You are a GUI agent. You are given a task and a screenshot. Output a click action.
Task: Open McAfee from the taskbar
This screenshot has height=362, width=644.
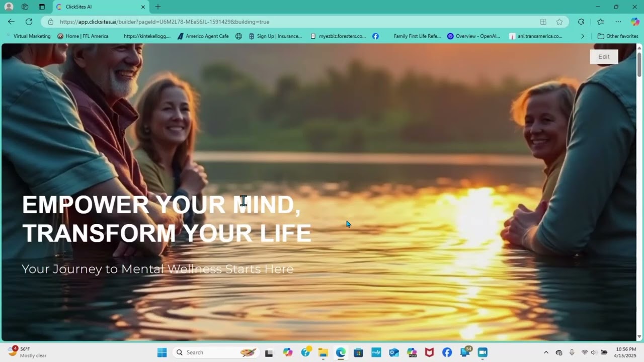(429, 352)
